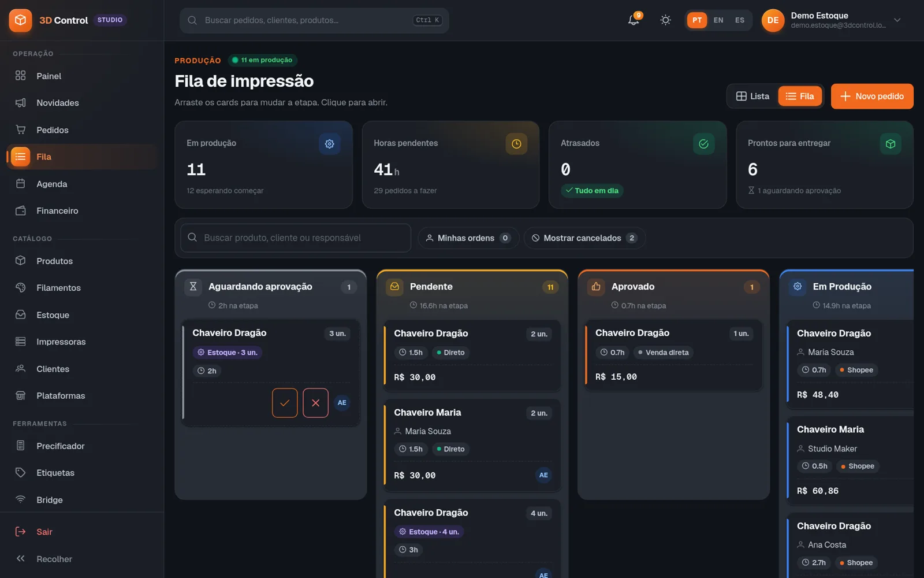The width and height of the screenshot is (924, 578).
Task: Approve the Chaveiro Dragão order with checkmark
Action: pos(285,403)
